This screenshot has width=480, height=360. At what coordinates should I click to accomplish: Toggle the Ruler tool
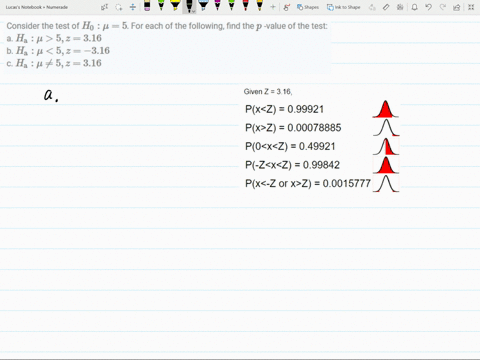pyautogui.click(x=386, y=7)
